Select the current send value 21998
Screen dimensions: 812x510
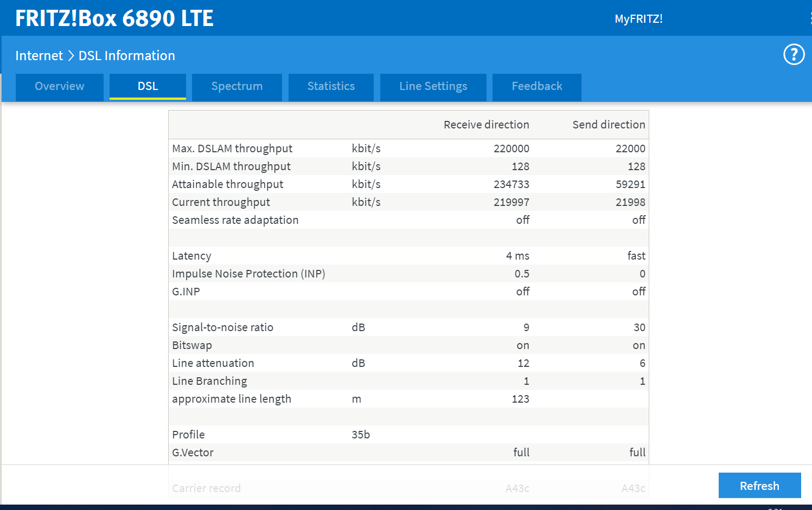(630, 202)
